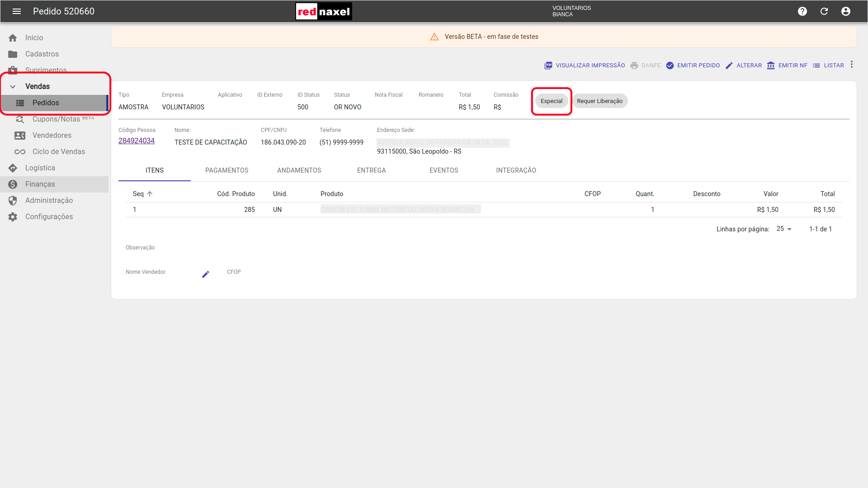Open Logística in the sidebar
This screenshot has height=488, width=868.
click(x=40, y=168)
